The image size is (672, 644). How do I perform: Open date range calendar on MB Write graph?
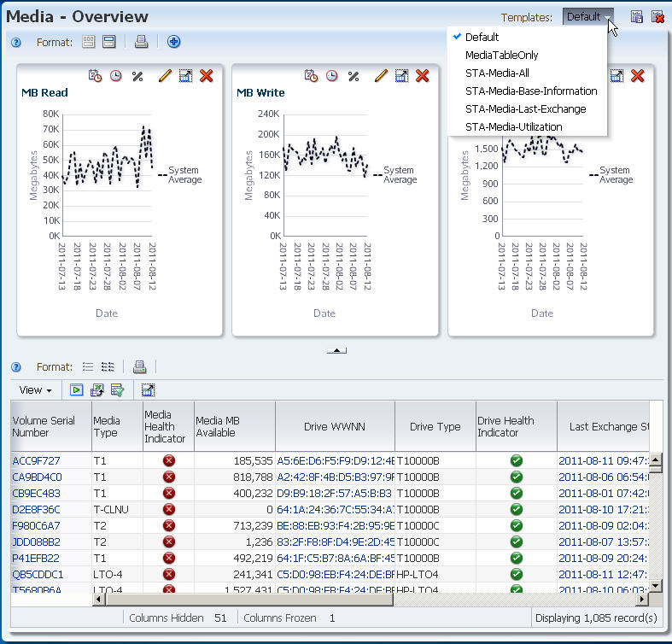[x=311, y=76]
